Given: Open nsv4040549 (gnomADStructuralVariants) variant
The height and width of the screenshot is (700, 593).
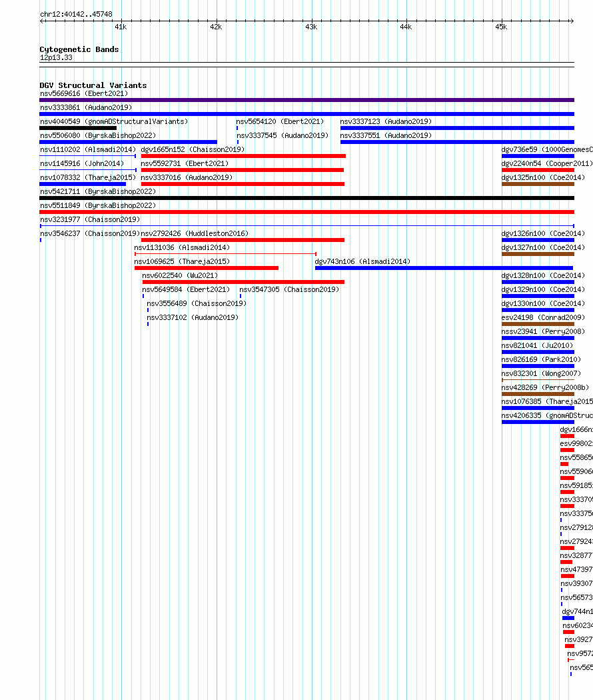Looking at the screenshot, I should [114, 121].
